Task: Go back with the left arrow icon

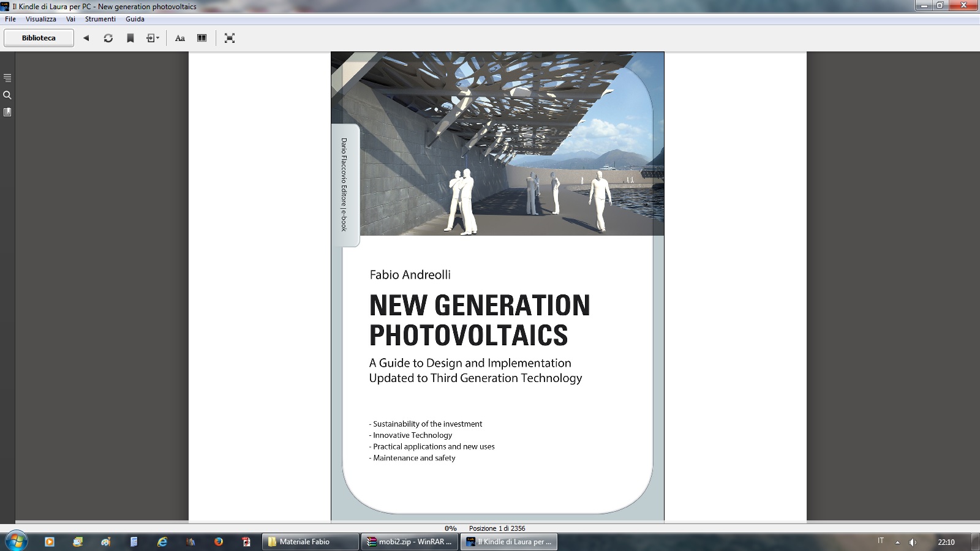Action: click(x=86, y=38)
